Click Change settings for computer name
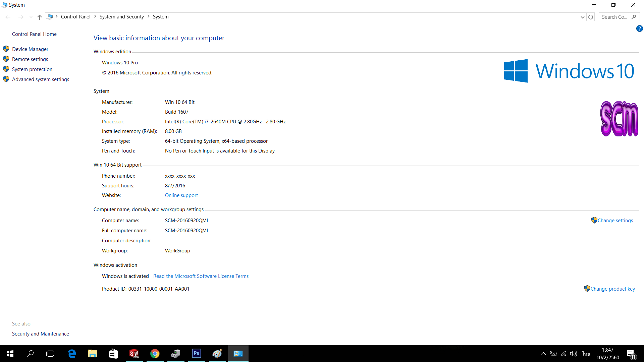The image size is (644, 362). click(x=615, y=221)
